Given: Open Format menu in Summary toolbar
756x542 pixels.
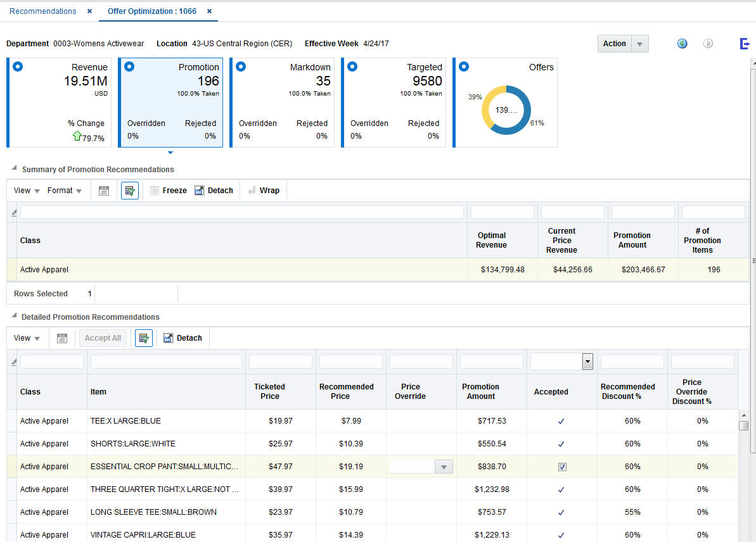Looking at the screenshot, I should coord(64,191).
